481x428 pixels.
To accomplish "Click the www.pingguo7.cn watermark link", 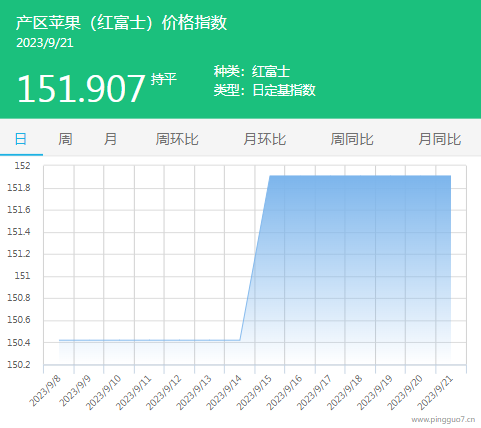I will (443, 420).
